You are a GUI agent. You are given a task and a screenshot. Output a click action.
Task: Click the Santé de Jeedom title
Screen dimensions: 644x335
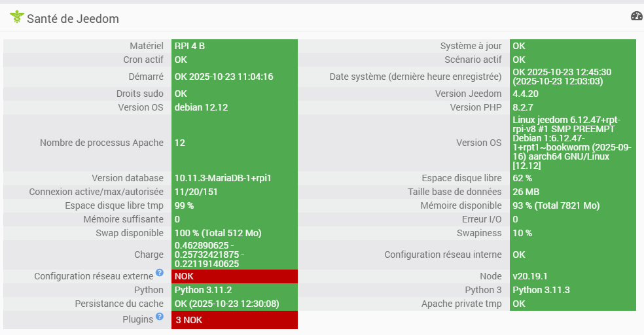click(x=73, y=19)
